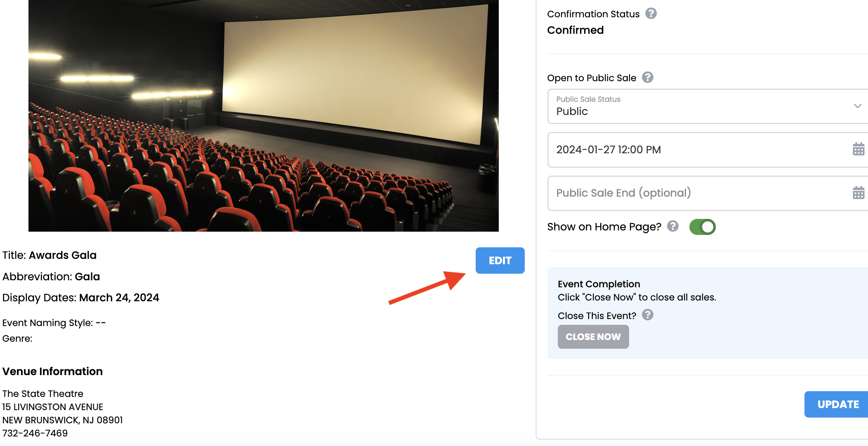This screenshot has height=446, width=868.
Task: Click the blue EDIT button
Action: click(x=500, y=261)
